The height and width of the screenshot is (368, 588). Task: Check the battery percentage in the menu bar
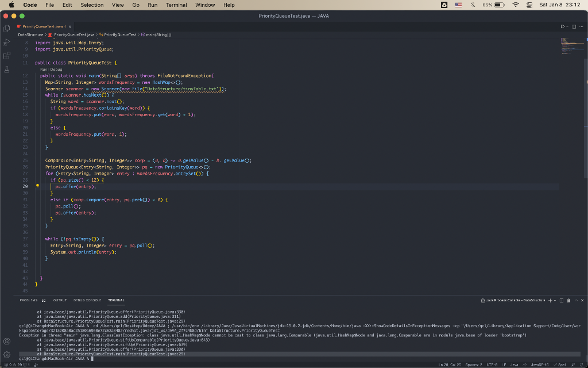click(488, 5)
